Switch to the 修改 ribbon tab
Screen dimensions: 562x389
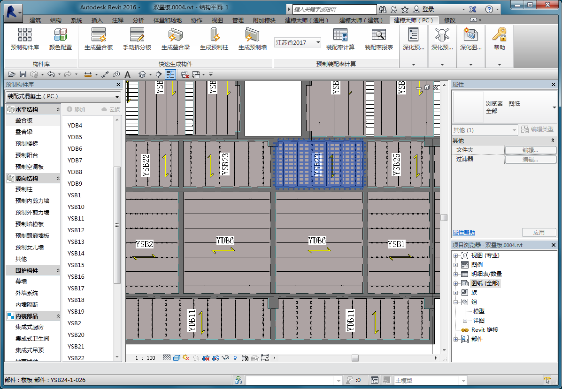[x=449, y=20]
